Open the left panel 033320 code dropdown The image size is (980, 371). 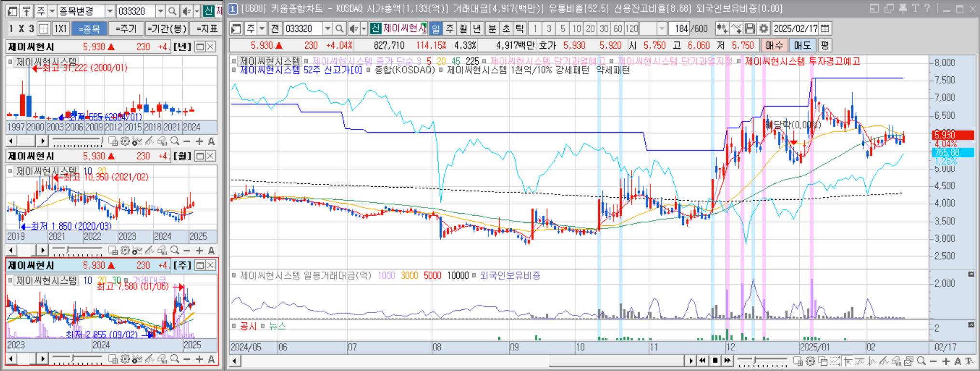point(161,11)
